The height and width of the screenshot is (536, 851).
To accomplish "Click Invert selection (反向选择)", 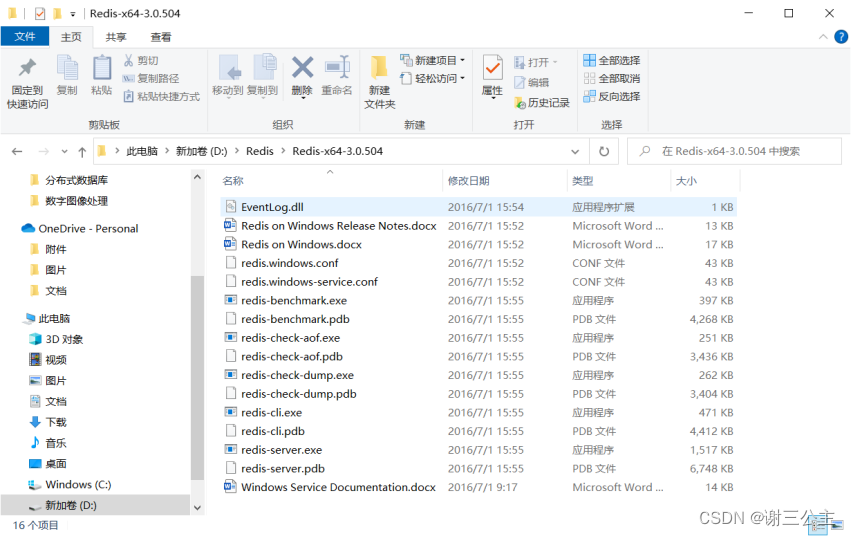I will tap(612, 96).
